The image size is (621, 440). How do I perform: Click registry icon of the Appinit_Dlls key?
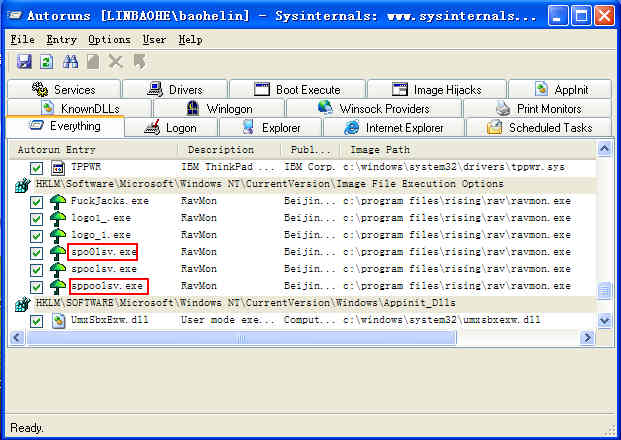(x=23, y=304)
